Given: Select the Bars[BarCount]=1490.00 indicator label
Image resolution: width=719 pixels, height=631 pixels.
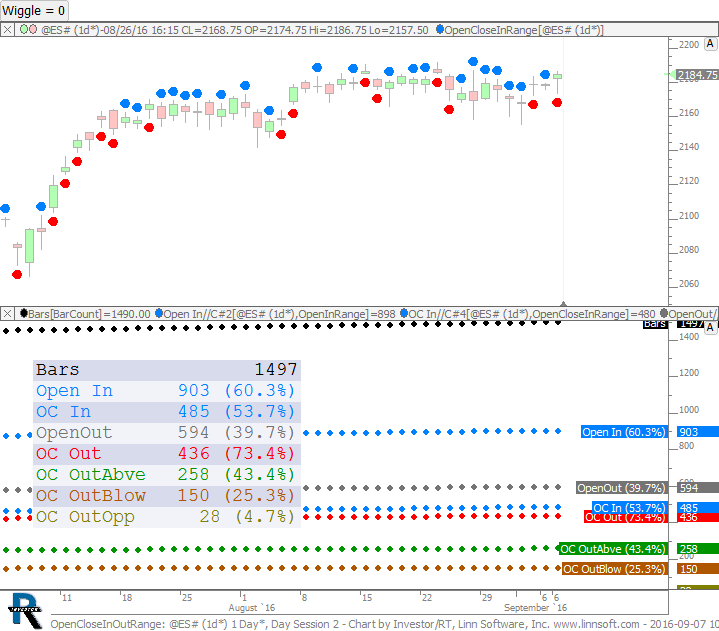Looking at the screenshot, I should coord(89,314).
